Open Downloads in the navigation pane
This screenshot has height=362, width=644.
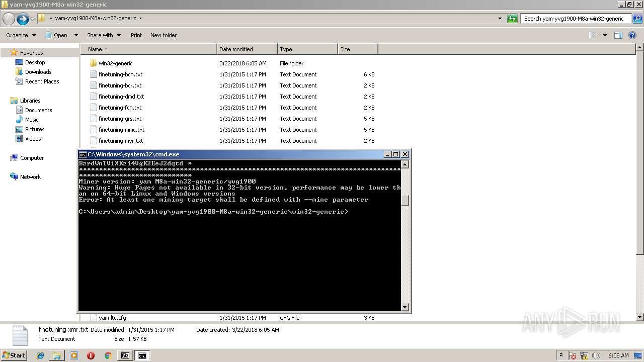[x=38, y=72]
